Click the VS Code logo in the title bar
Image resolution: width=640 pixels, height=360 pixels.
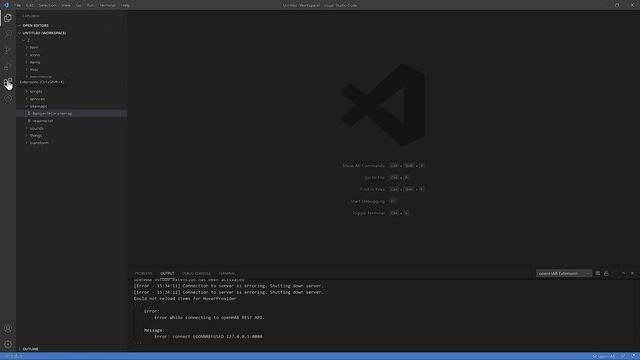click(x=6, y=5)
